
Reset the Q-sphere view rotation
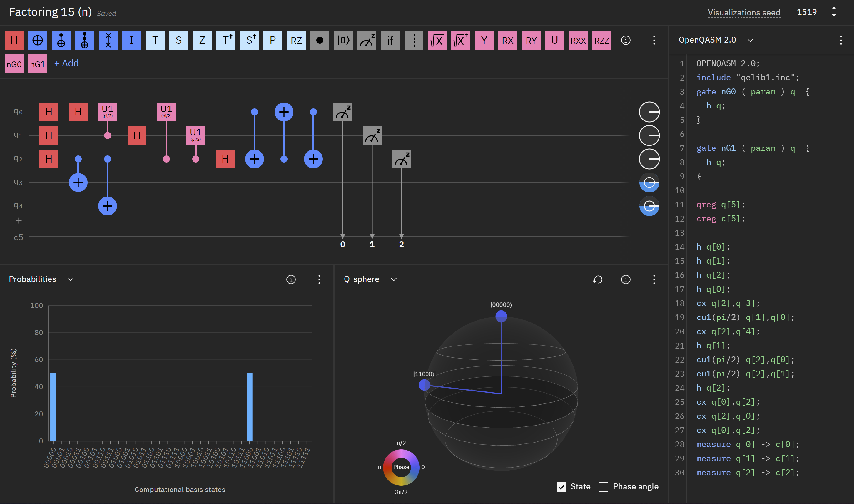click(598, 279)
